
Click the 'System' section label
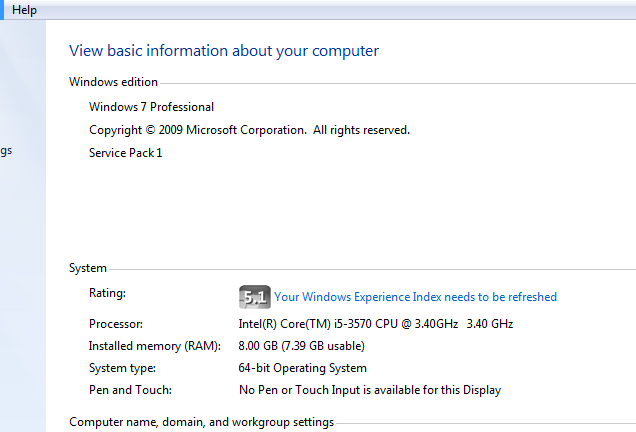coord(88,268)
